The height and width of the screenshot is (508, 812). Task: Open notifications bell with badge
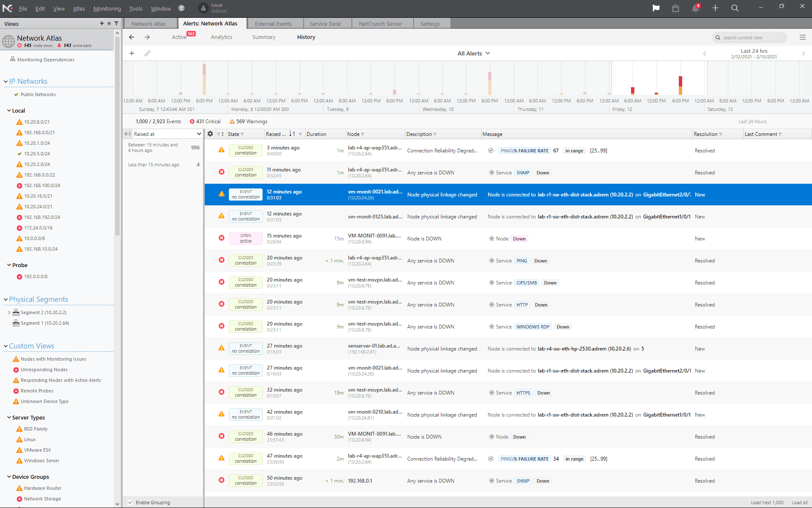[x=696, y=8]
